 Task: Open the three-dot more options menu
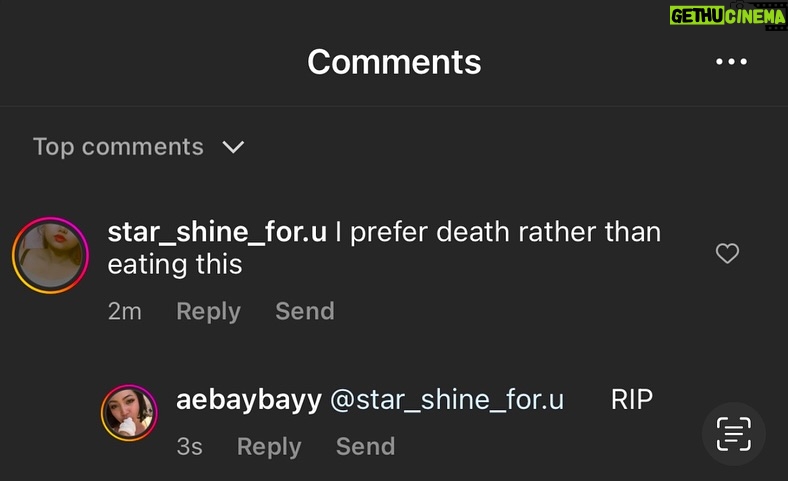pos(731,62)
